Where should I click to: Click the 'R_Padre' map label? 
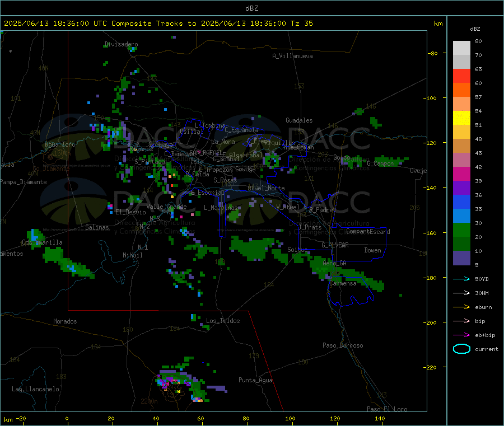[321, 210]
